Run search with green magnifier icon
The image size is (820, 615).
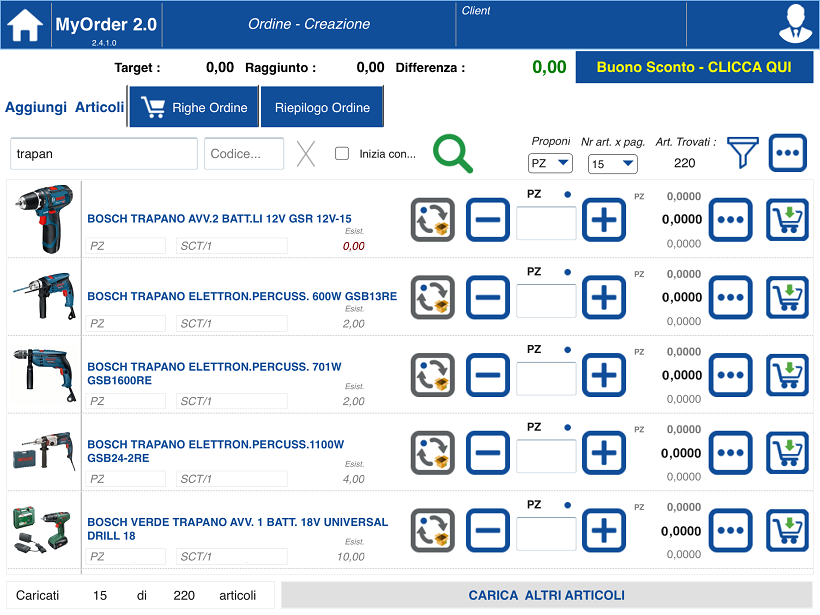(452, 154)
